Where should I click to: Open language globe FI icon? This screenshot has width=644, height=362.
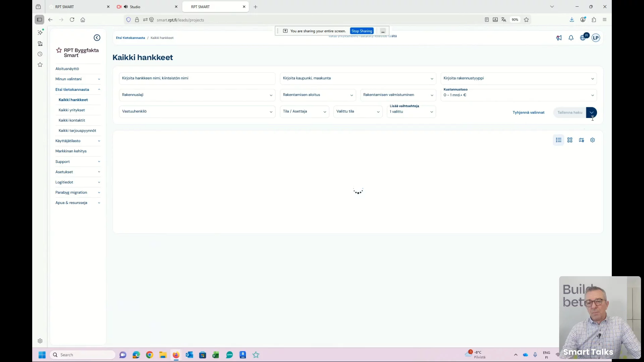pos(584,38)
